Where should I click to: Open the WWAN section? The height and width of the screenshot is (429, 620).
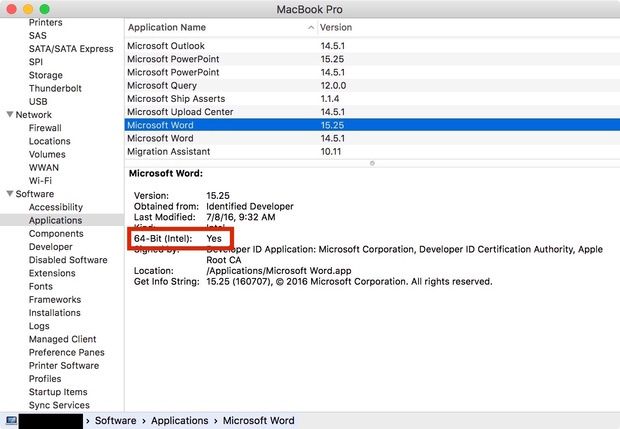click(43, 168)
